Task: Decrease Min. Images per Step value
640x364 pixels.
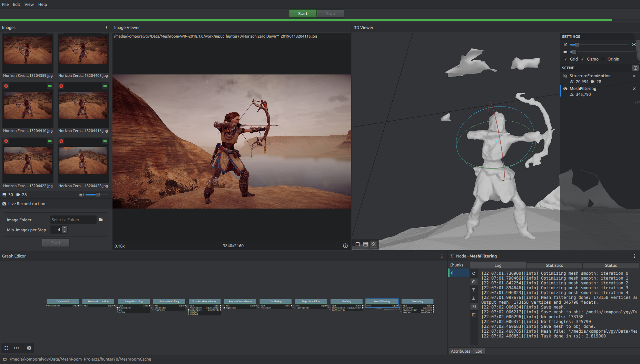Action: [65, 232]
